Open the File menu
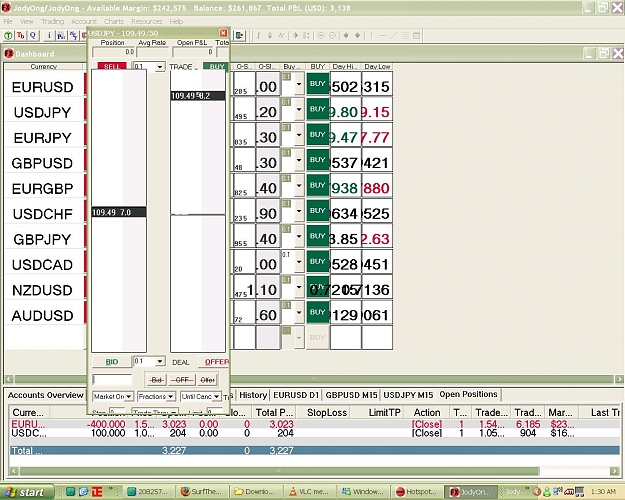Image resolution: width=625 pixels, height=500 pixels. click(x=8, y=22)
